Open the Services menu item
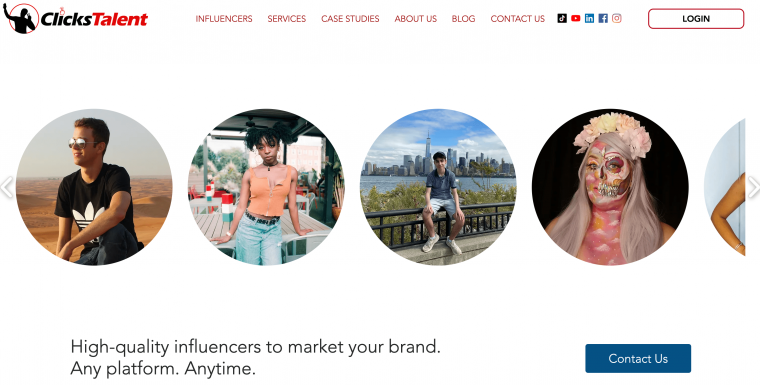Screen dimensions: 760x385 click(x=286, y=19)
